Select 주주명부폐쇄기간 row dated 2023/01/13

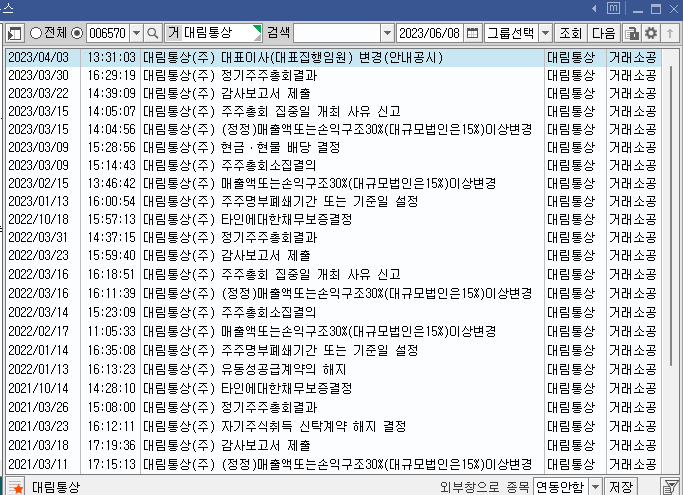point(281,201)
